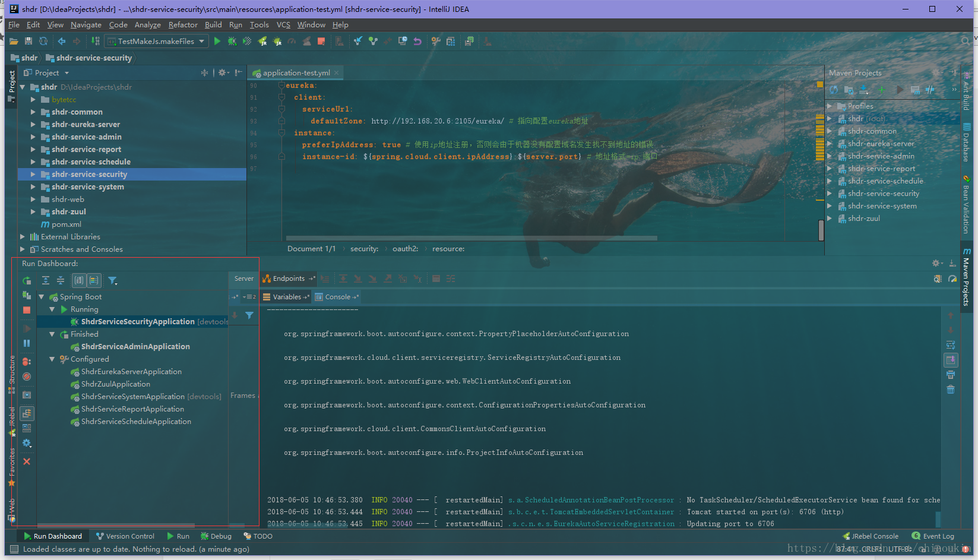Click the Run with Coverage icon in the main toolbar

[x=247, y=41]
